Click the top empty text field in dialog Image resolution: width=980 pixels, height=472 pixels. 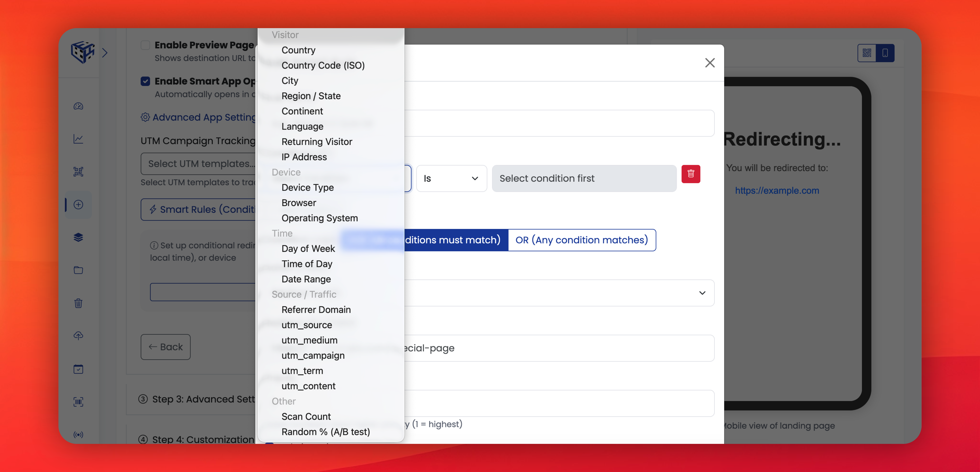point(559,123)
